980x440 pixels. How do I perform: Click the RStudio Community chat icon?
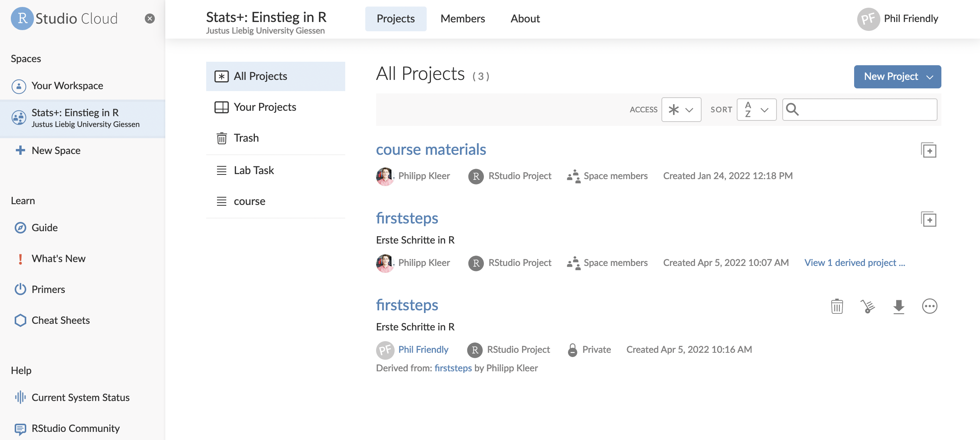pos(20,429)
